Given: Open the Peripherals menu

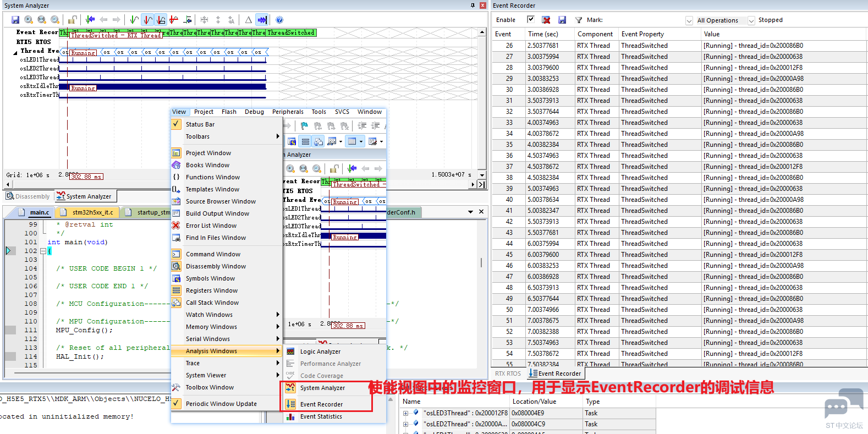Looking at the screenshot, I should [288, 112].
